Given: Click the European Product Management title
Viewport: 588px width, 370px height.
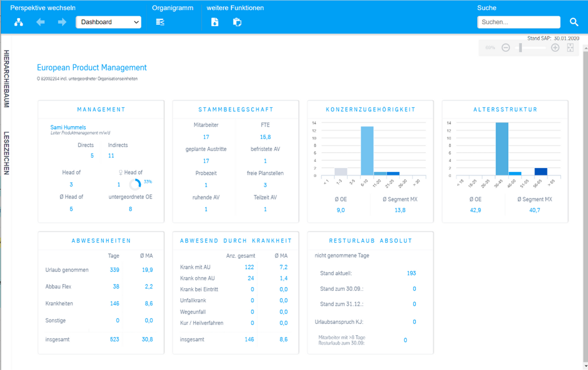Looking at the screenshot, I should click(92, 68).
